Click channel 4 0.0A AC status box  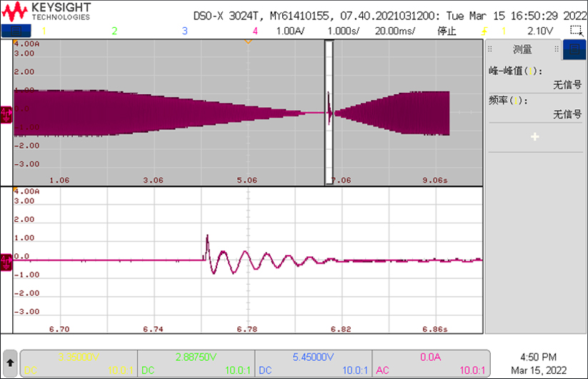click(x=432, y=363)
